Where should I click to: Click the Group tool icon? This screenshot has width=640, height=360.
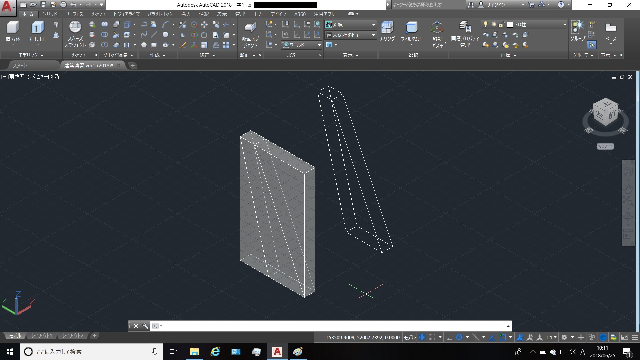577,27
